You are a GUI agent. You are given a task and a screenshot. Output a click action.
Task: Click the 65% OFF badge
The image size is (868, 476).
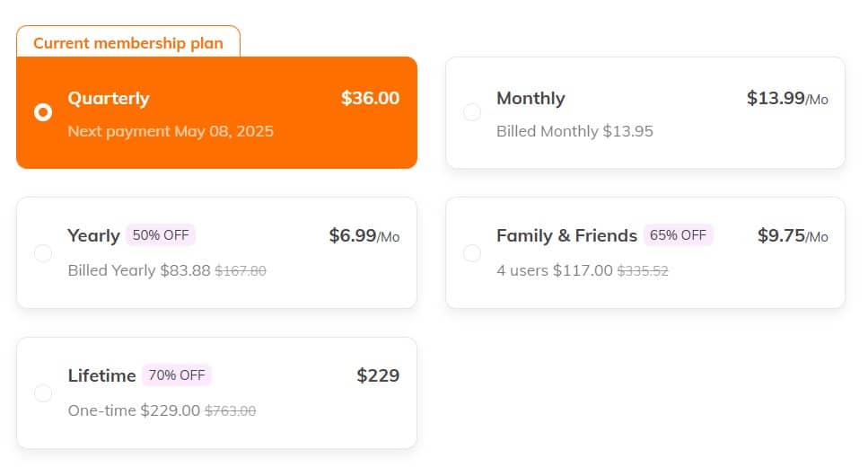[x=678, y=235]
